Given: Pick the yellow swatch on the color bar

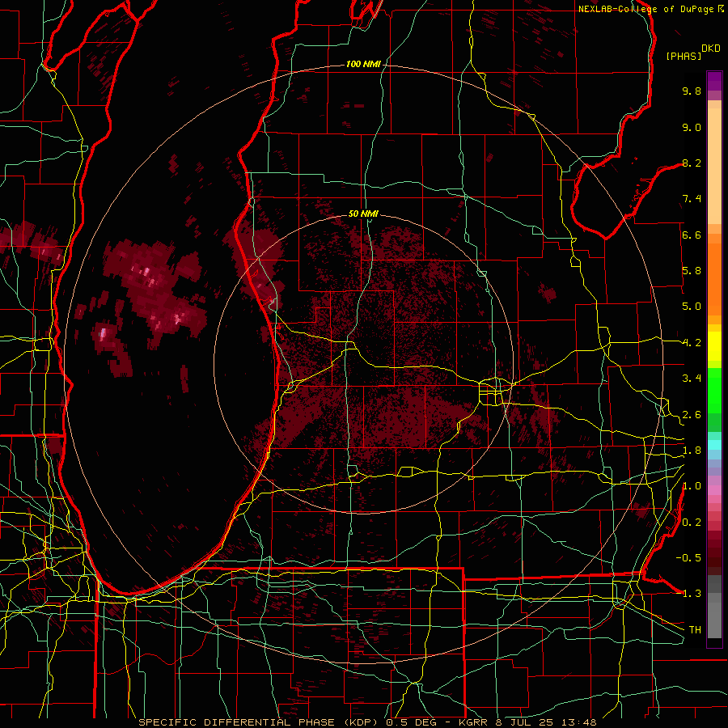Looking at the screenshot, I should point(714,346).
